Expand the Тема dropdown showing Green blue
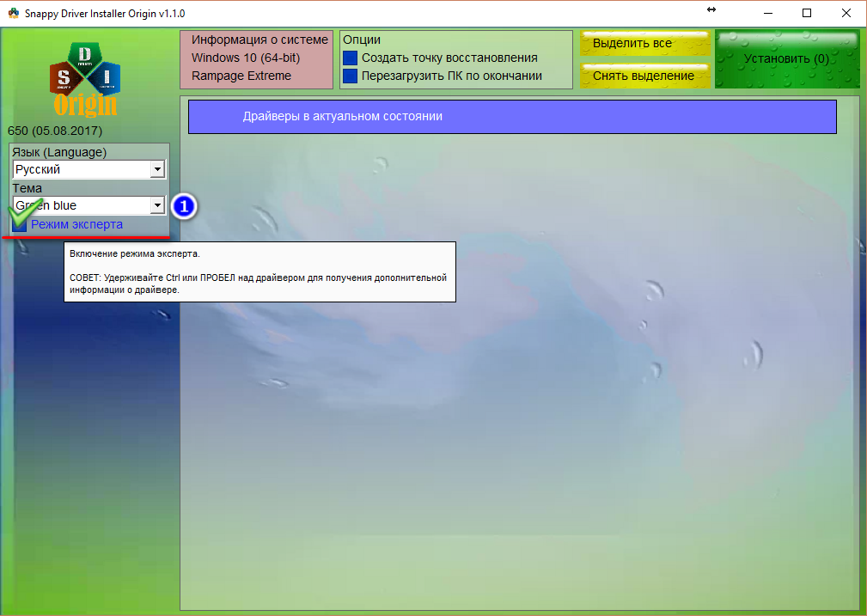Viewport: 867px width, 616px height. point(156,206)
